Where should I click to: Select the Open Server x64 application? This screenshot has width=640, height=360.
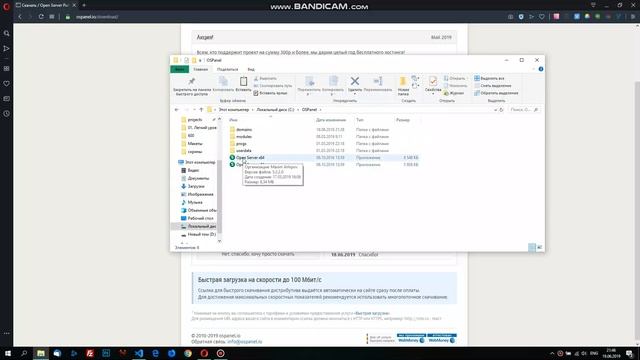point(250,158)
